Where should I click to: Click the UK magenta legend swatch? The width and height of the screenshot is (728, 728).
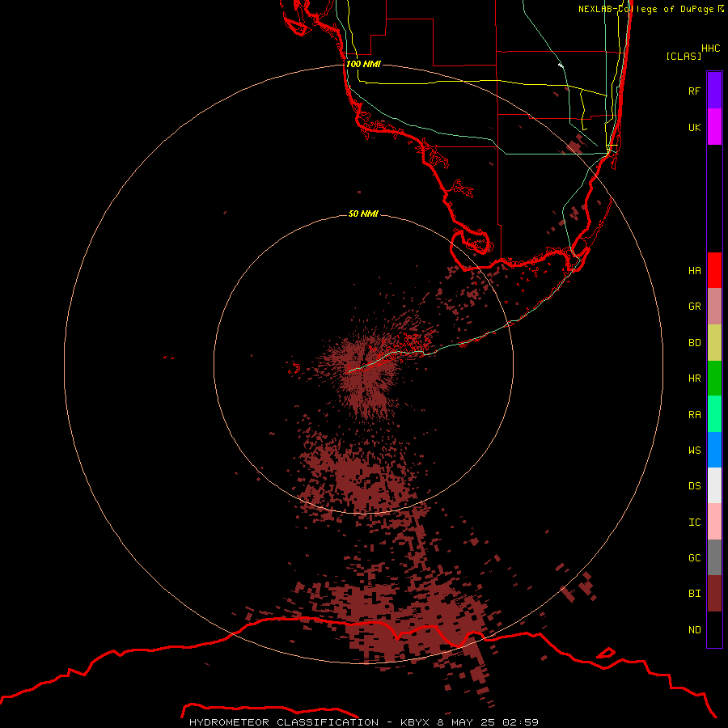[x=714, y=127]
